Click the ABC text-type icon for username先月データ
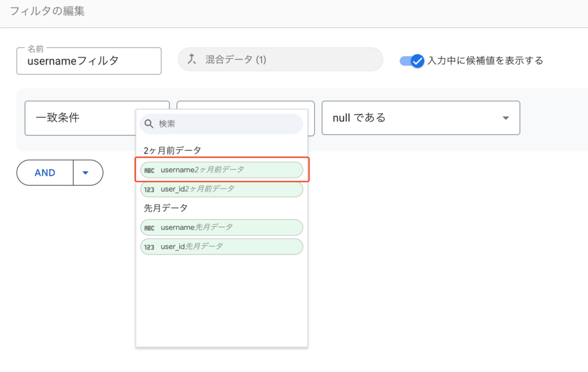The image size is (588, 372). (x=149, y=228)
